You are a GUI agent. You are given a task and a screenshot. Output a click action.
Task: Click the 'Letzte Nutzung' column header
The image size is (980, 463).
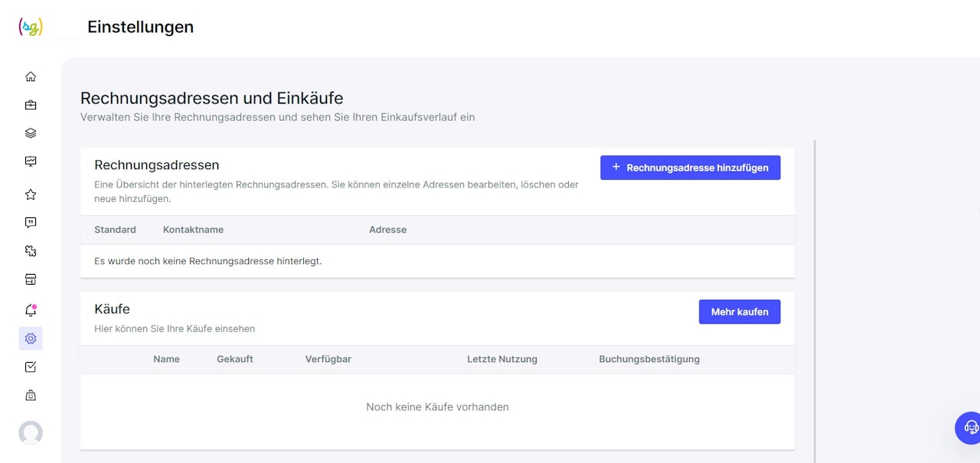[502, 359]
